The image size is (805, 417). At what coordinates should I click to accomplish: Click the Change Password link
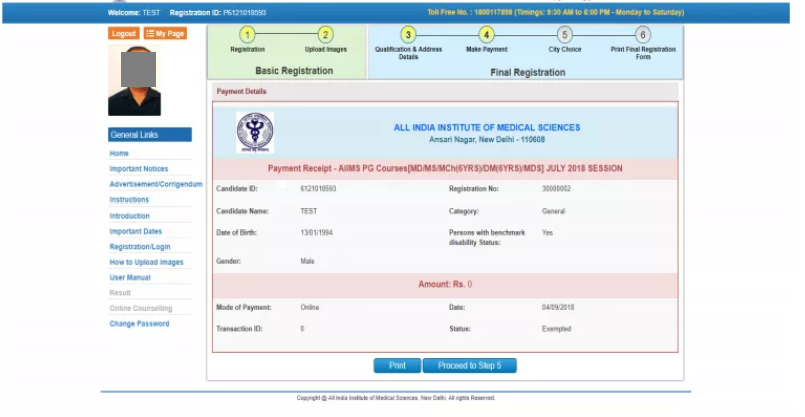coord(139,324)
